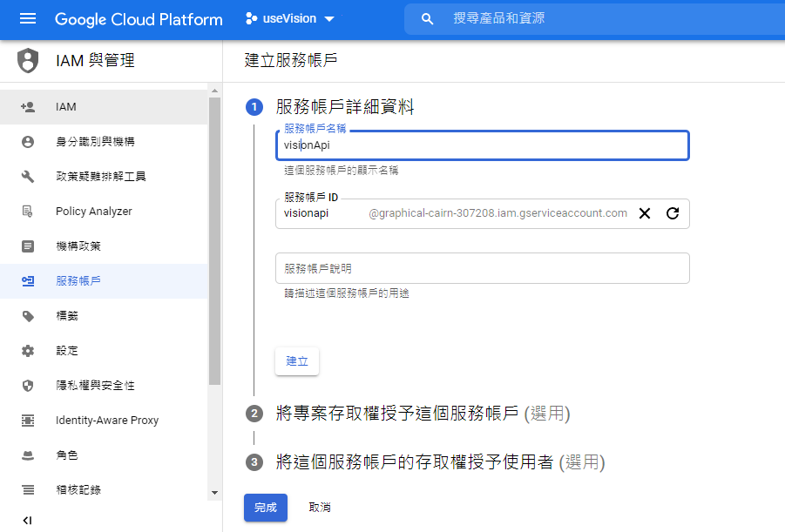The height and width of the screenshot is (532, 785).
Task: Open 稽核記錄 in the sidebar
Action: click(x=104, y=490)
